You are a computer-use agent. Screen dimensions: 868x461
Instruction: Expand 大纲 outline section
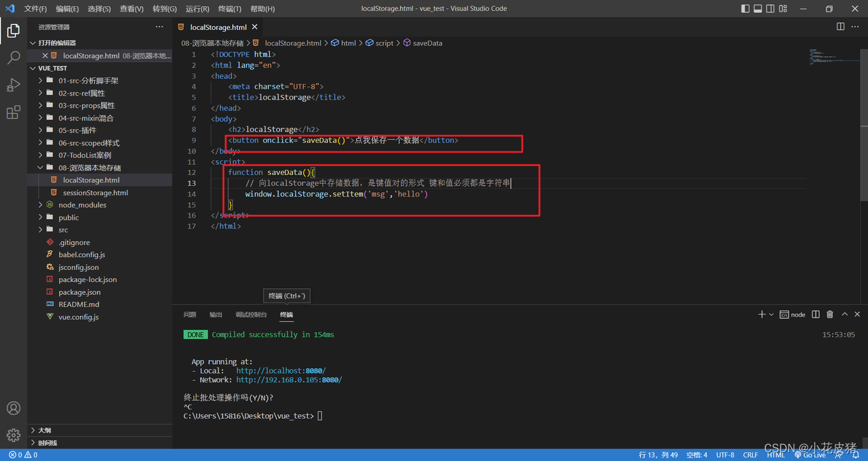[x=100, y=430]
